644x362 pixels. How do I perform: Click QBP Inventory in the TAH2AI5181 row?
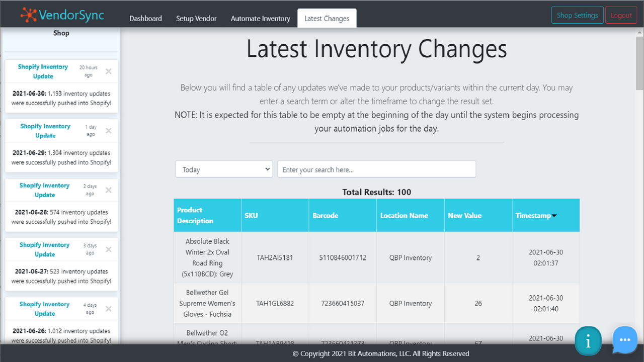(x=411, y=257)
